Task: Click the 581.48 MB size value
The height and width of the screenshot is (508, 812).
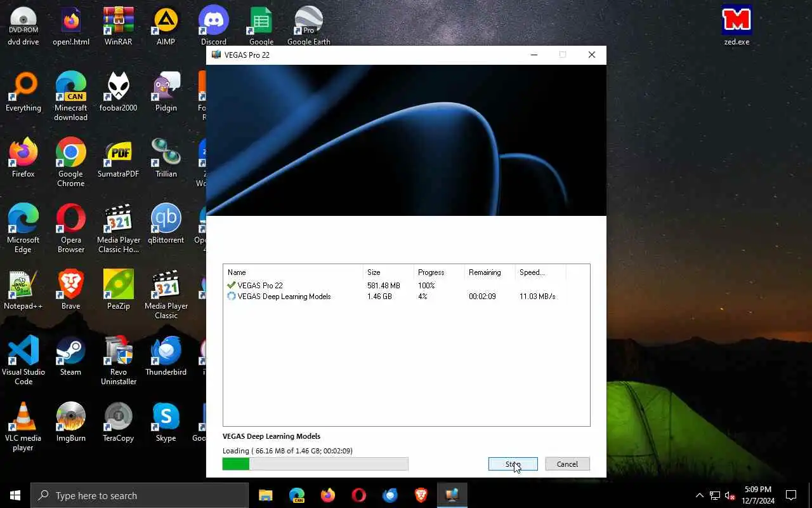Action: [384, 286]
